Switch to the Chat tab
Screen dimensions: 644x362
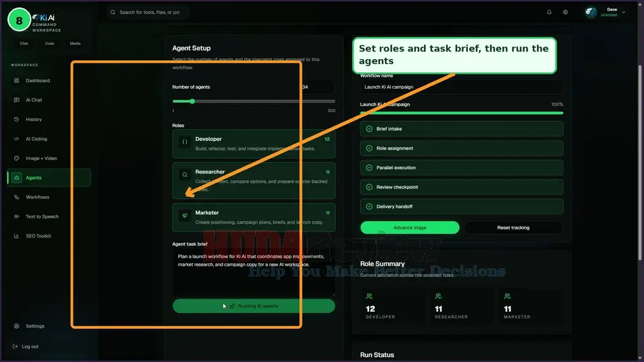24,43
